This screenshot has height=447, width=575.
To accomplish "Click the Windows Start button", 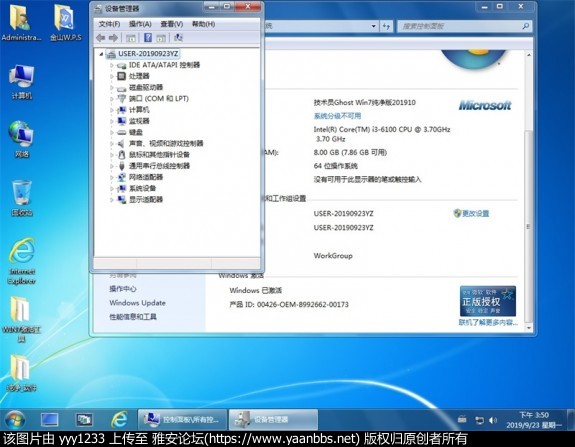I will 15,419.
